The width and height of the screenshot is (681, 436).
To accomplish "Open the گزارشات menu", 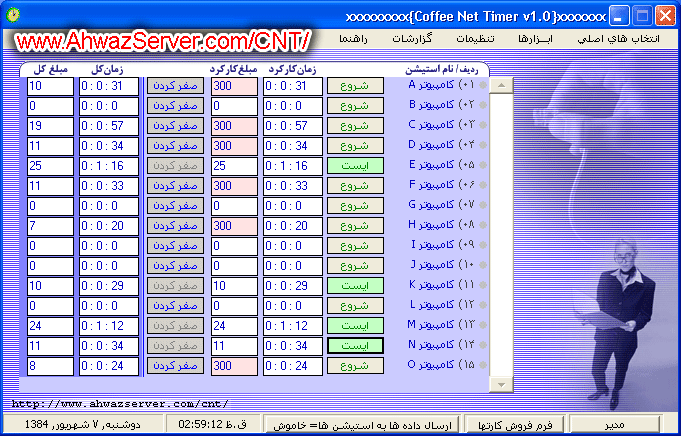I will click(x=412, y=39).
